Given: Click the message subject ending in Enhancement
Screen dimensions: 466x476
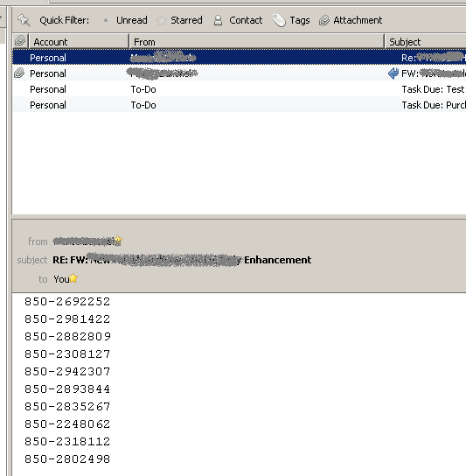Looking at the screenshot, I should 182,260.
